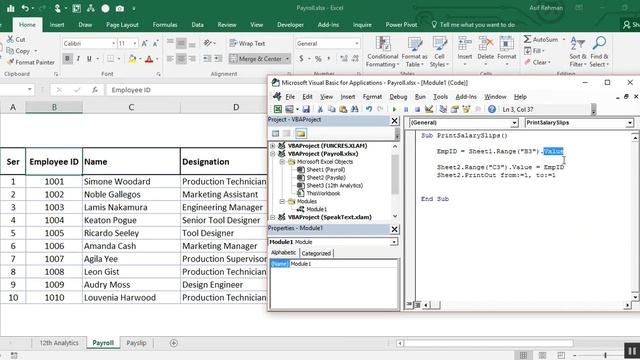
Task: Open Object Browser icon in VBA toolbar
Action: [x=466, y=109]
